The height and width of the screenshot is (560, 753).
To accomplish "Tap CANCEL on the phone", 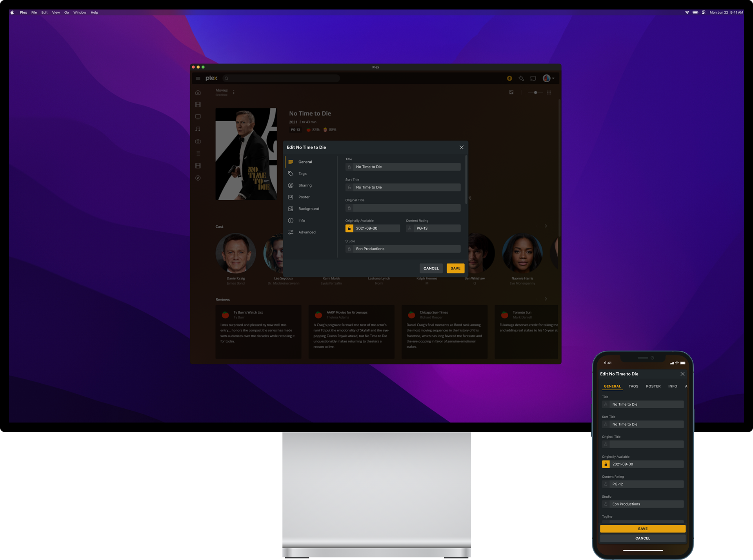I will tap(643, 538).
